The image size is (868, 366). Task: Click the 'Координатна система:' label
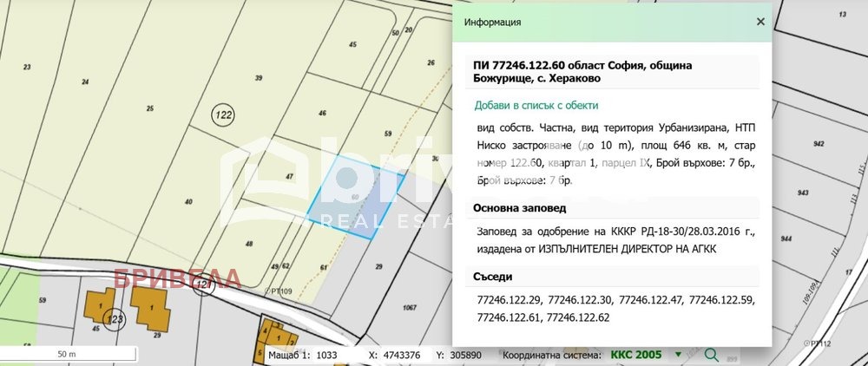click(x=552, y=355)
